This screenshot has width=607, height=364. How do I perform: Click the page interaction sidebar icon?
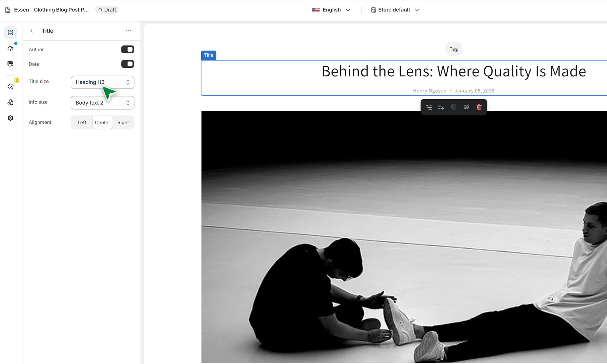pyautogui.click(x=11, y=64)
